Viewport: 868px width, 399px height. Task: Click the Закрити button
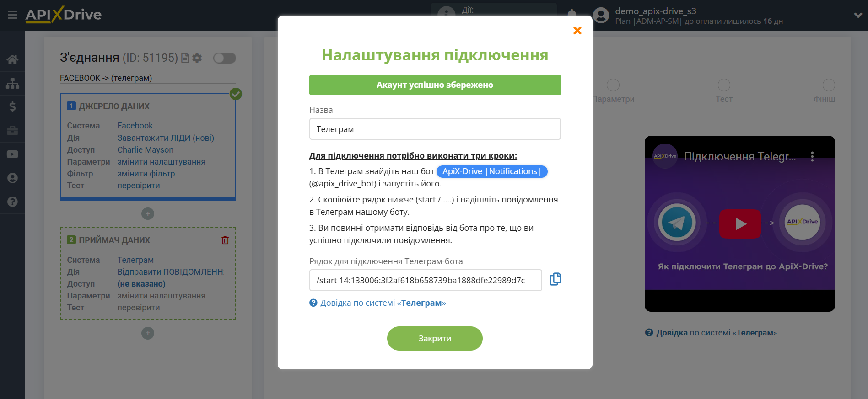point(435,339)
